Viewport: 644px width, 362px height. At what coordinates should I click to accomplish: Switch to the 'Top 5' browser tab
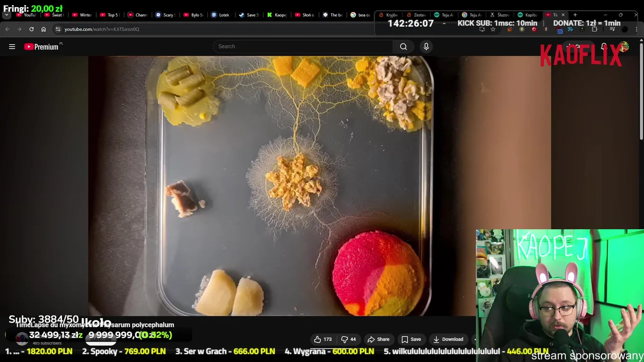click(109, 15)
